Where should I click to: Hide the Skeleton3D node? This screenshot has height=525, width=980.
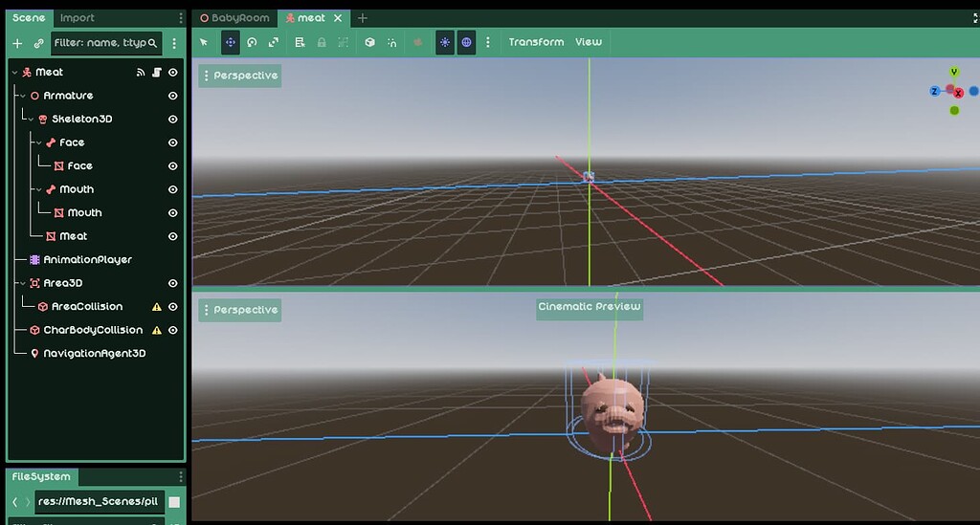(x=173, y=120)
